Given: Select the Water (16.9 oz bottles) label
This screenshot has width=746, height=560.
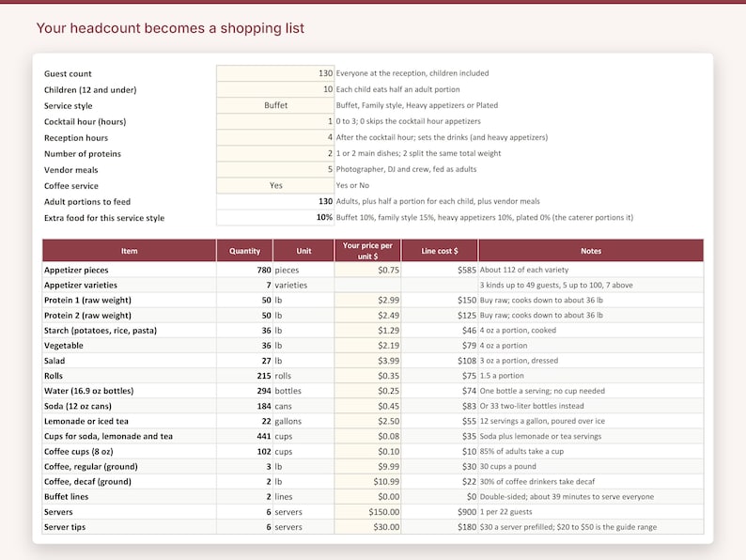Looking at the screenshot, I should (89, 391).
